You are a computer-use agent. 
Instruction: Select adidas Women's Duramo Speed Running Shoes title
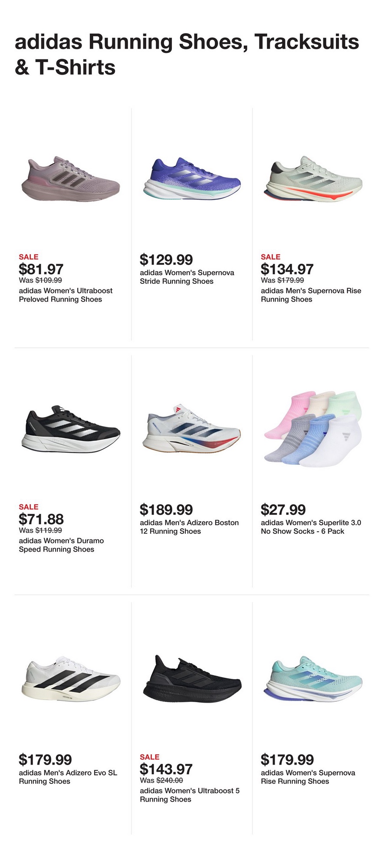pos(61,545)
